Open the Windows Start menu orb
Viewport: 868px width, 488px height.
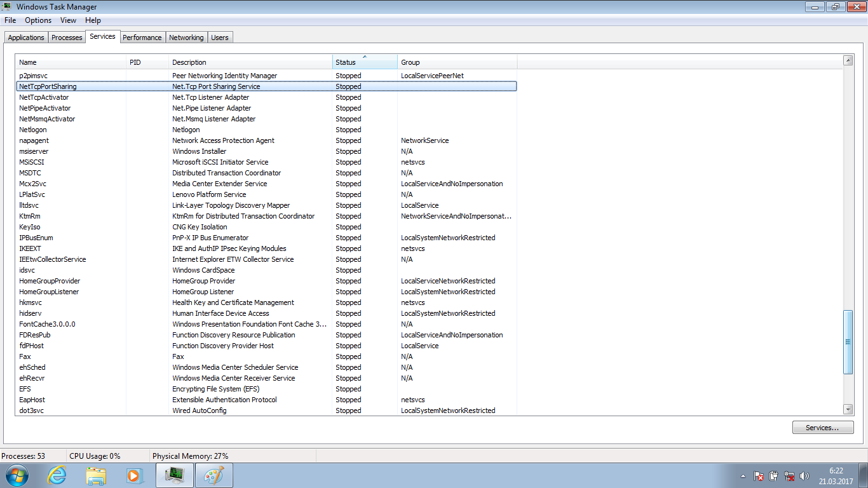tap(17, 475)
